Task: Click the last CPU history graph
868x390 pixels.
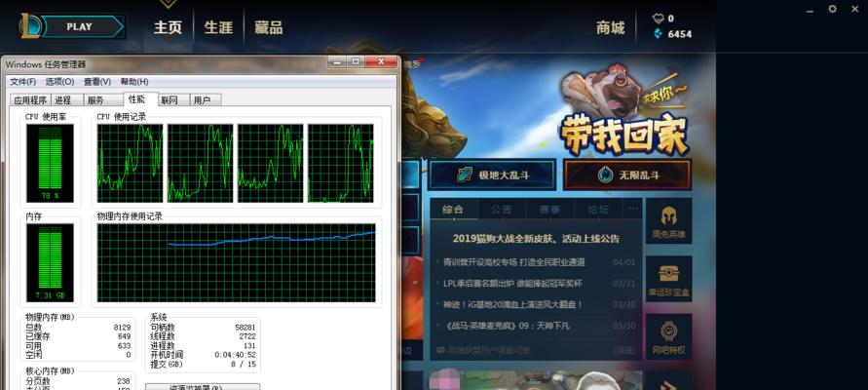Action: click(340, 164)
